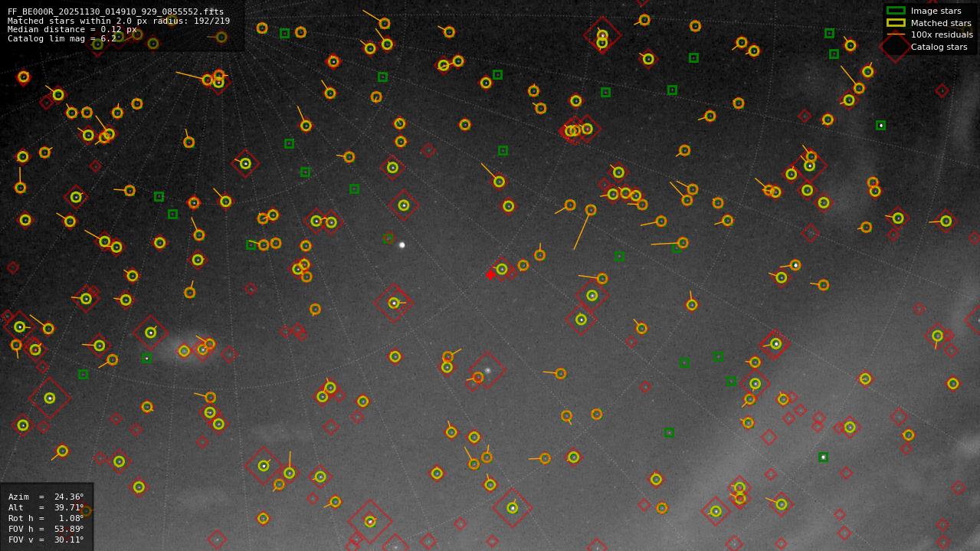Click the 'FOV h = 53.89°' readout
980x551 pixels.
[46, 529]
